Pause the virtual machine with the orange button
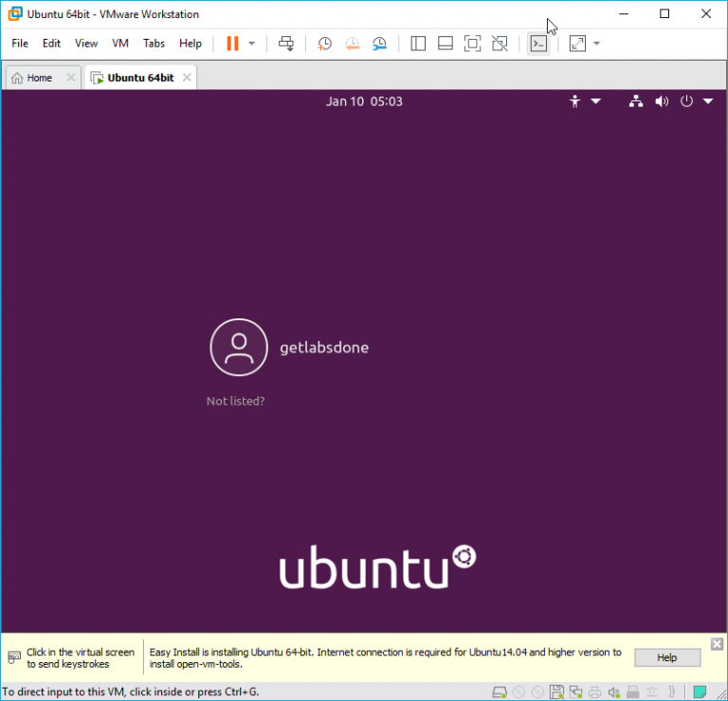 (232, 44)
